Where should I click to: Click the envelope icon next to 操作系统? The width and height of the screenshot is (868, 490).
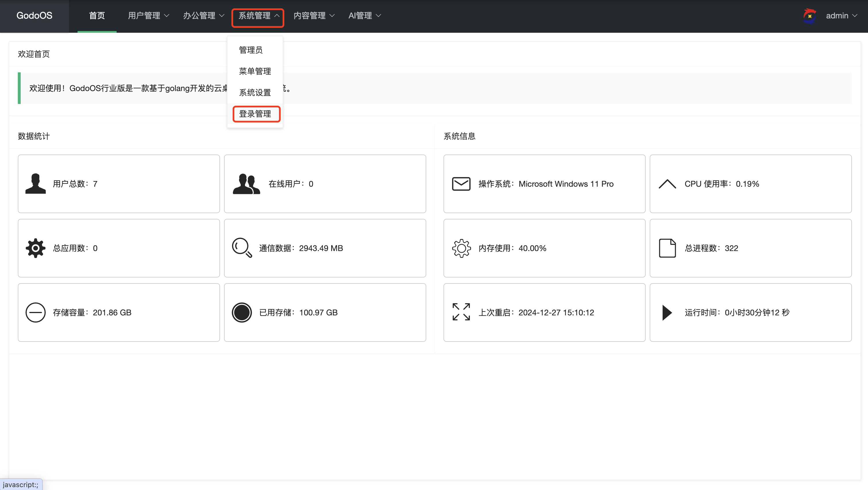coord(461,184)
